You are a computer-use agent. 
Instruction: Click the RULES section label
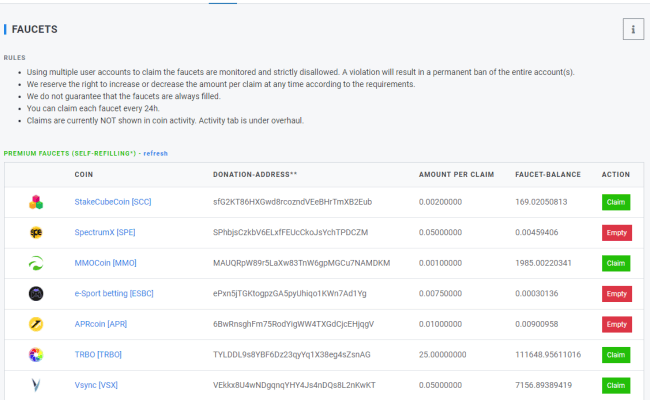[x=15, y=58]
